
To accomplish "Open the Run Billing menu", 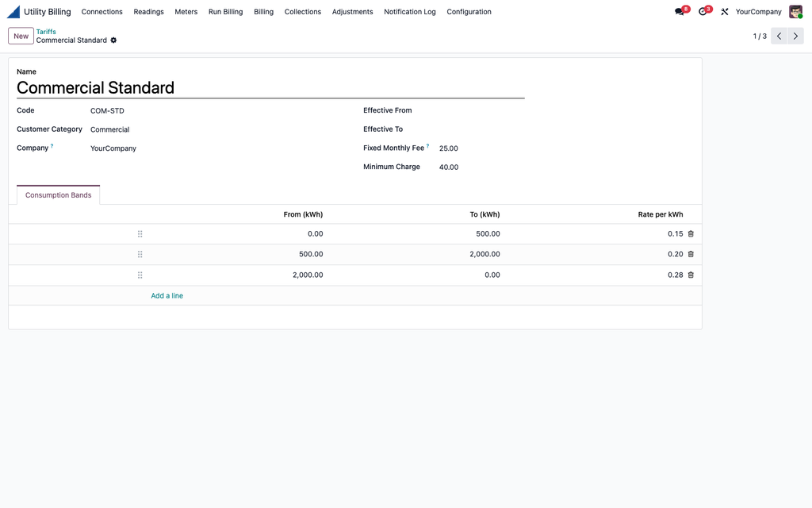I will coord(225,11).
